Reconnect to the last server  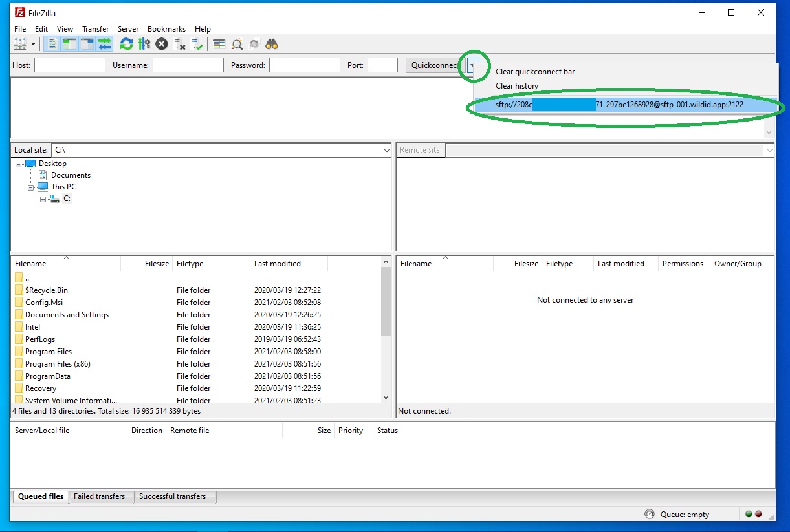click(197, 44)
